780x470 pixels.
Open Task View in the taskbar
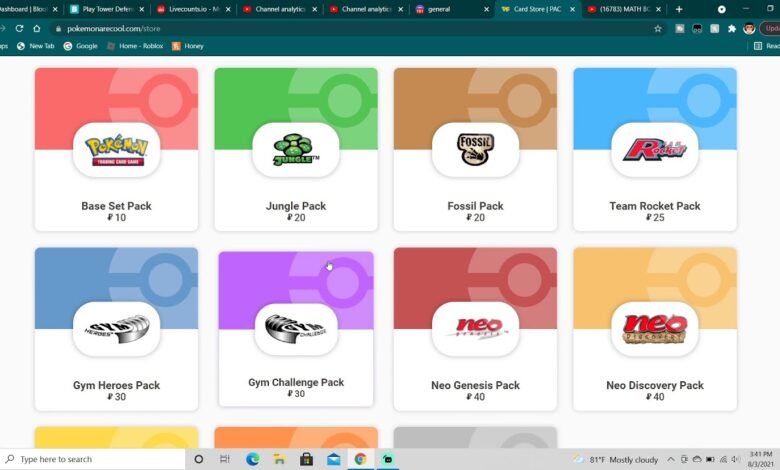[x=225, y=459]
